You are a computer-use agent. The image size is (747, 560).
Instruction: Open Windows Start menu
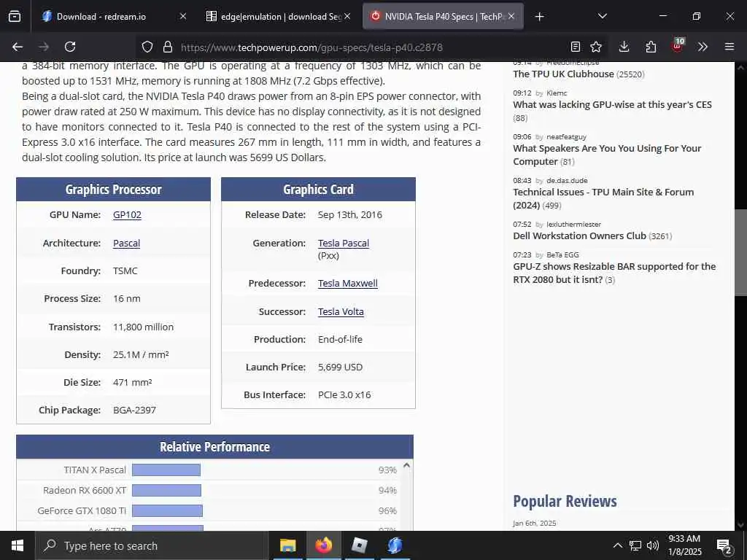(18, 545)
